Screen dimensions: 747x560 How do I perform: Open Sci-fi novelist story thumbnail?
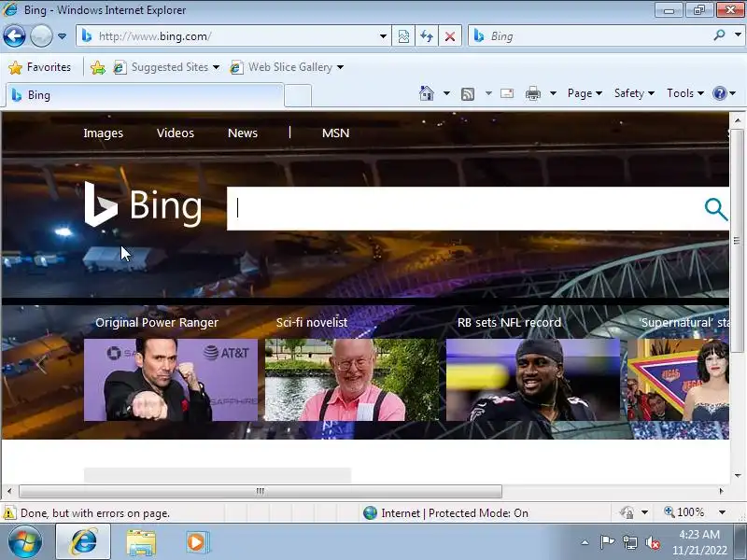(352, 380)
